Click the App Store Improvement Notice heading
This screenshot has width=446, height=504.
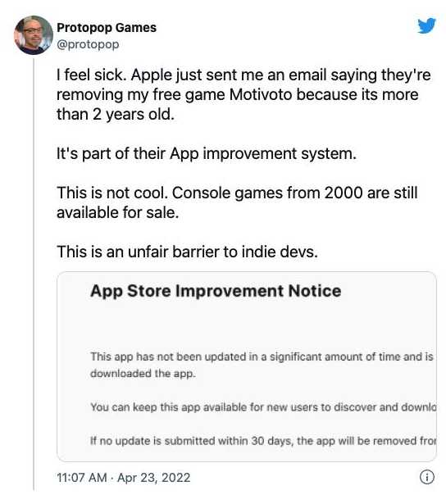(x=216, y=291)
